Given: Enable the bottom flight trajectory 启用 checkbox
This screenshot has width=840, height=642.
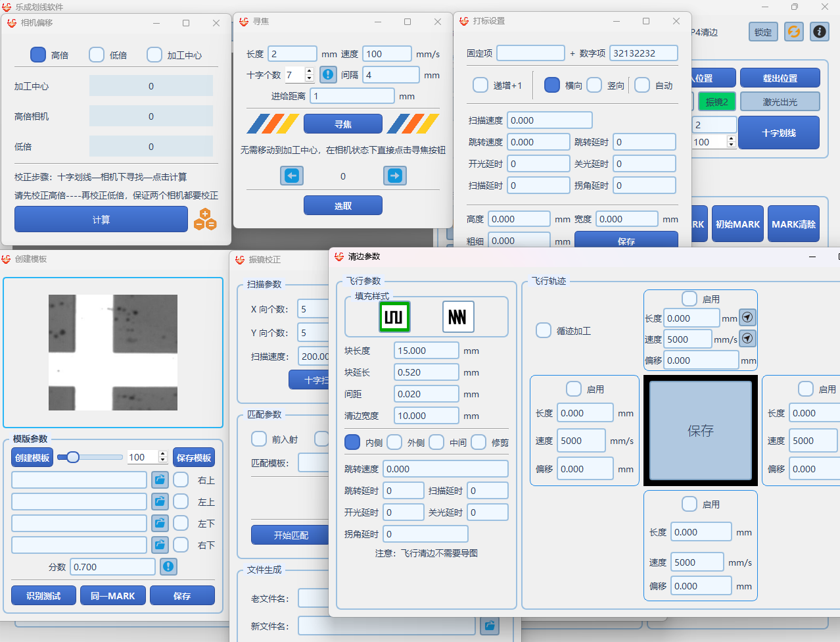Looking at the screenshot, I should coord(689,504).
